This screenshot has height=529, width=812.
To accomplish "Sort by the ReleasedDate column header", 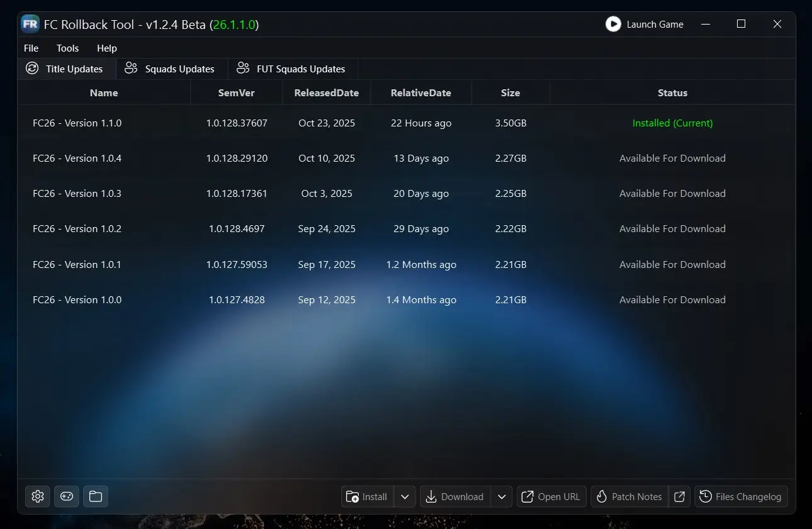I will pos(326,93).
